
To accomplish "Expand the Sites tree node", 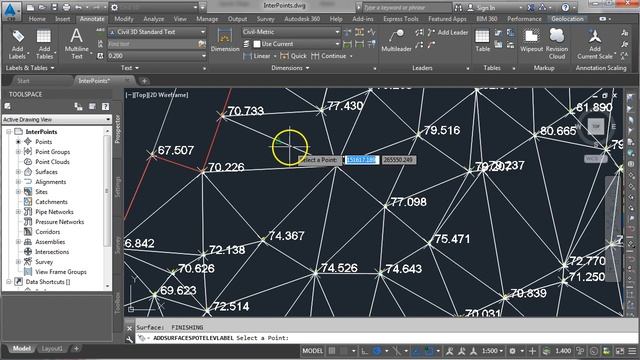I will pos(18,192).
